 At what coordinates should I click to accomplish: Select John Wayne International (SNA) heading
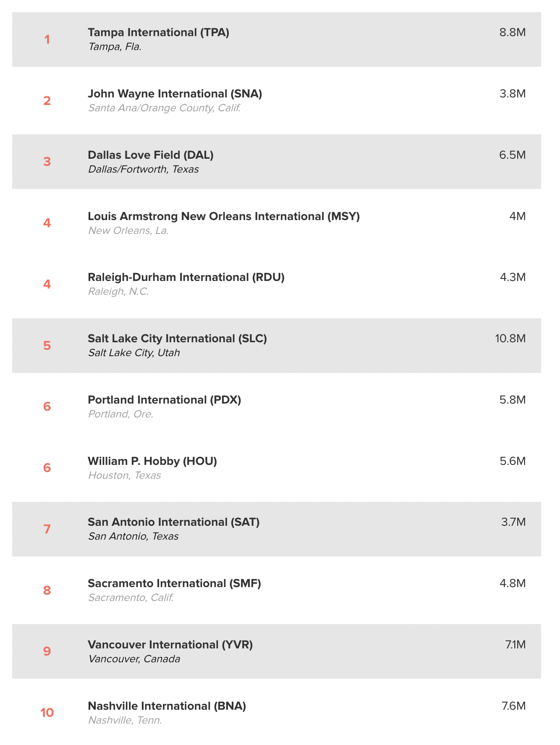(175, 94)
